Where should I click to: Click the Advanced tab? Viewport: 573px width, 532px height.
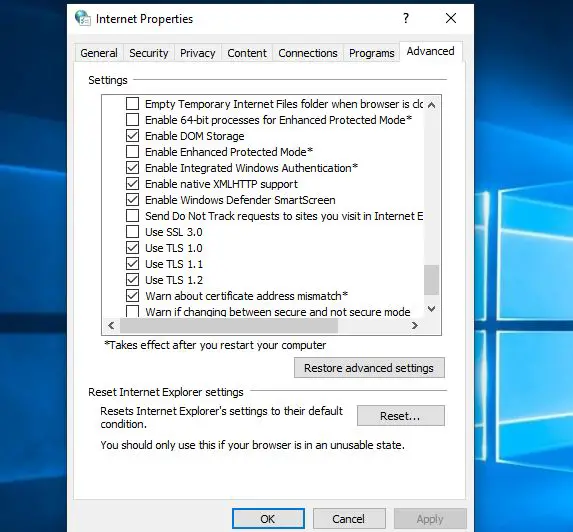[431, 52]
